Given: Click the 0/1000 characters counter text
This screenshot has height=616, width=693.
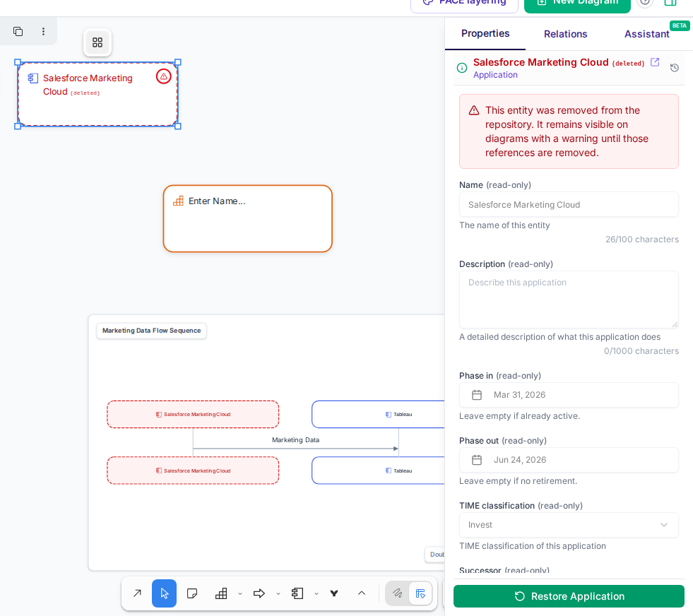Looking at the screenshot, I should [x=641, y=351].
